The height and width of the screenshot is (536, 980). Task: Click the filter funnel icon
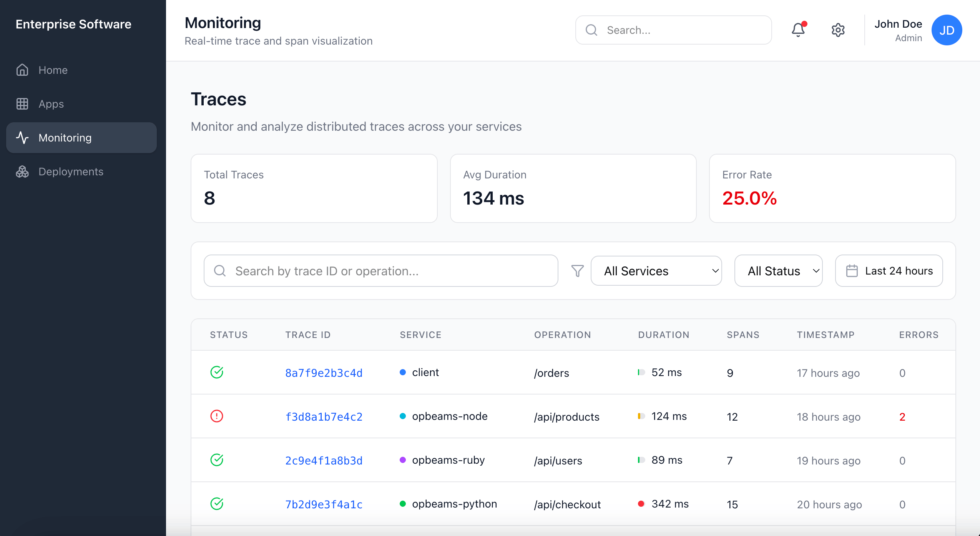pyautogui.click(x=577, y=271)
